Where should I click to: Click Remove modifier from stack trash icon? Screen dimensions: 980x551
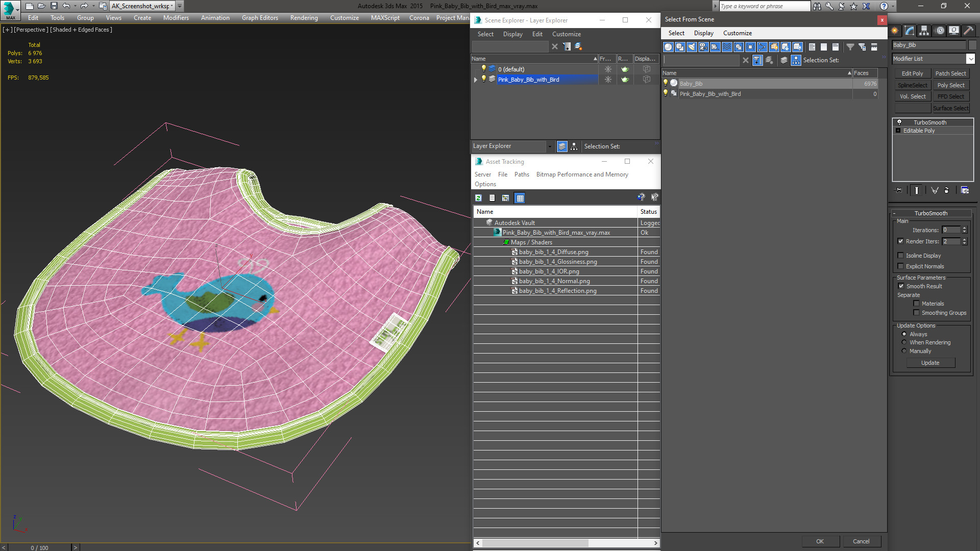[x=946, y=190]
